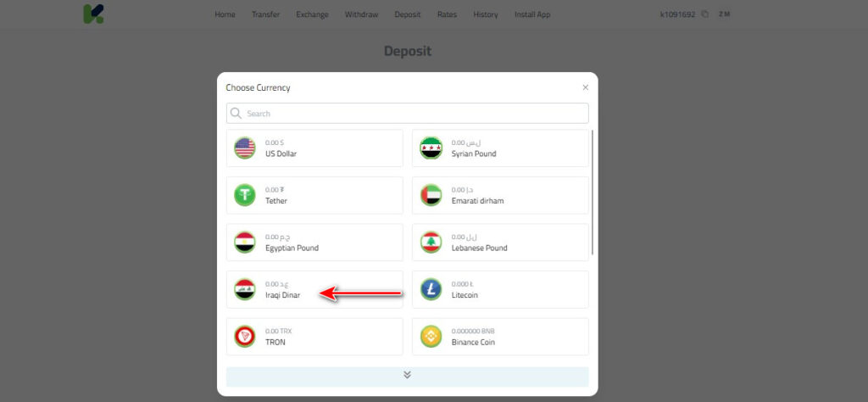
Task: Click the Emarati dirham label
Action: pyautogui.click(x=478, y=200)
